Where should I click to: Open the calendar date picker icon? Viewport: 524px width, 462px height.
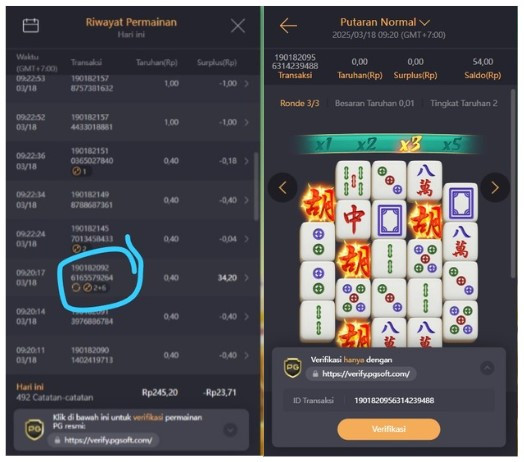click(31, 26)
